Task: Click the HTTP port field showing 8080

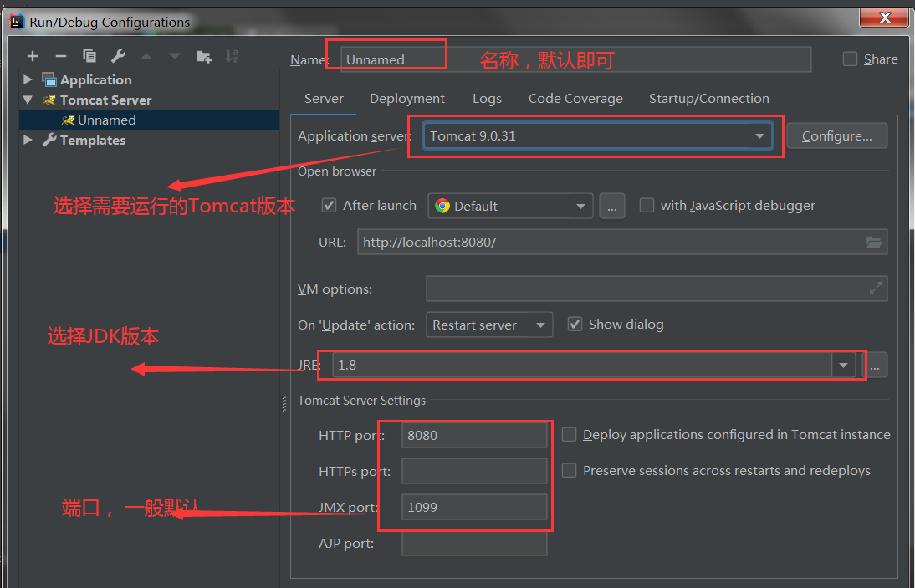Action: pyautogui.click(x=474, y=435)
